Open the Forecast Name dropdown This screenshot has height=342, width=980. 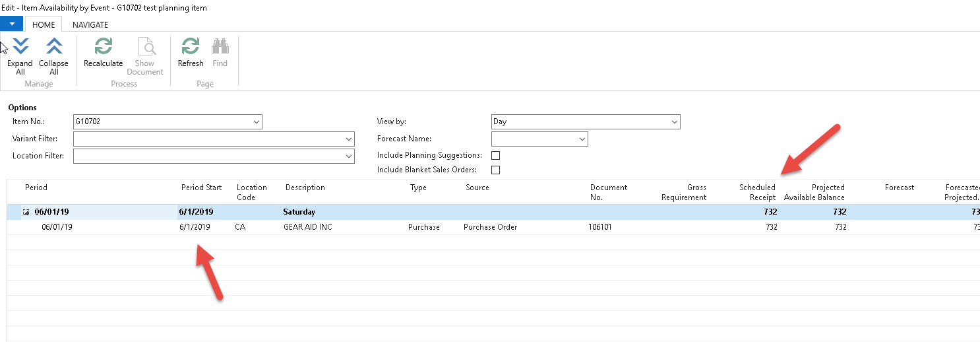(582, 139)
